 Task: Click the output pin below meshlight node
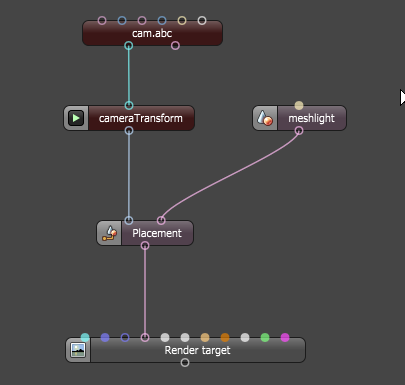click(299, 131)
